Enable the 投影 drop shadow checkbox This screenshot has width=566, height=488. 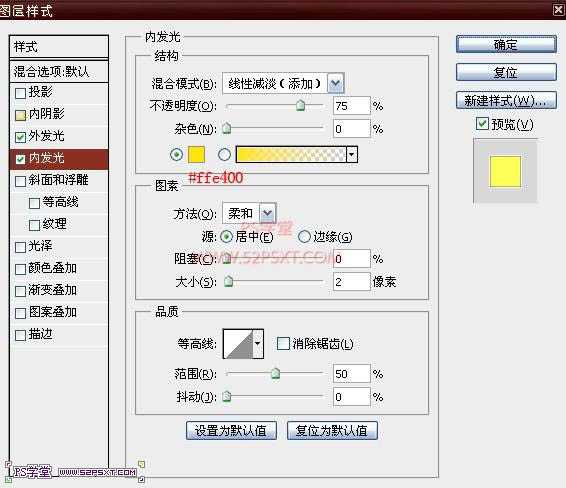click(20, 93)
